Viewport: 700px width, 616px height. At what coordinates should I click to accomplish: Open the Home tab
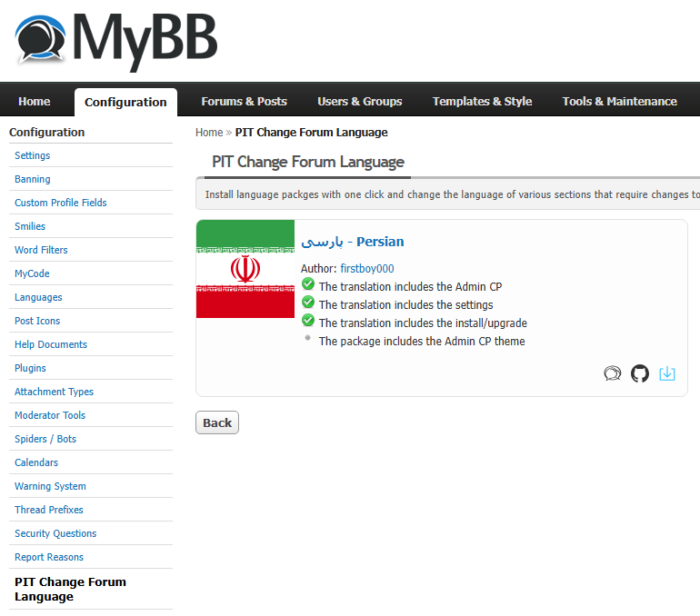[x=35, y=101]
